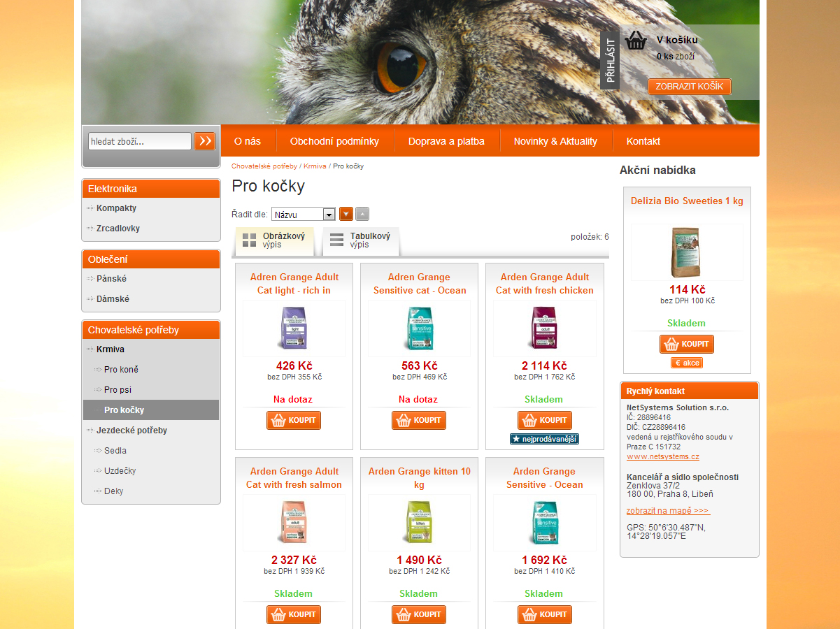
Task: Open the Obchodní podmínky menu item
Action: click(334, 141)
